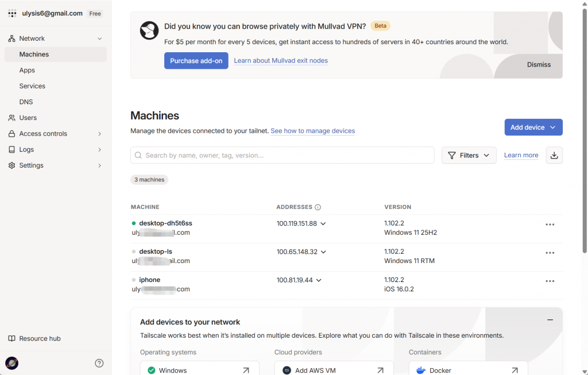The height and width of the screenshot is (375, 588).
Task: Open the Filters dropdown
Action: [x=469, y=155]
